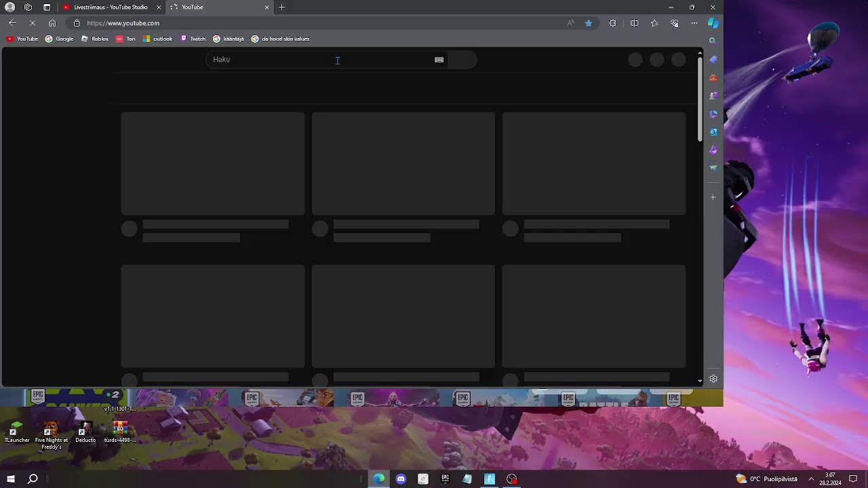Select the TLauncher desktop shortcut

tap(17, 432)
